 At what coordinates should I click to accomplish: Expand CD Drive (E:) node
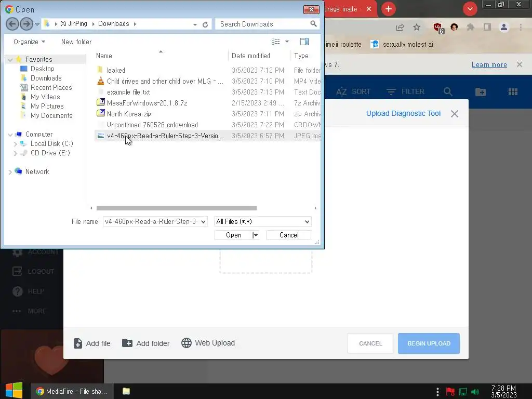15,153
